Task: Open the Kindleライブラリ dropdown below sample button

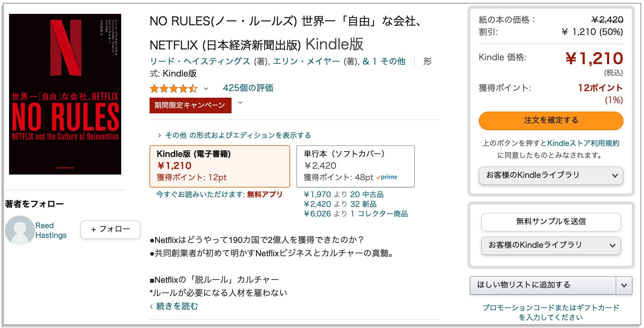Action: click(x=551, y=245)
